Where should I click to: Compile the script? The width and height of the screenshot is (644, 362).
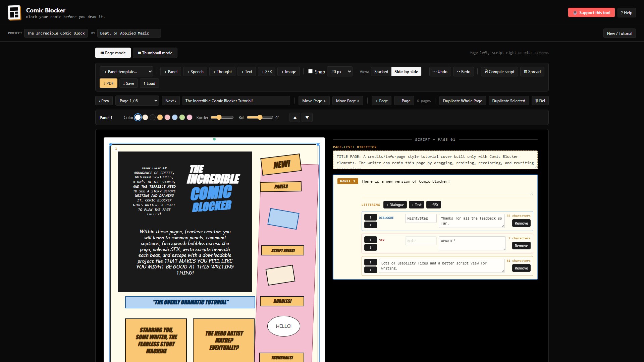click(x=499, y=72)
